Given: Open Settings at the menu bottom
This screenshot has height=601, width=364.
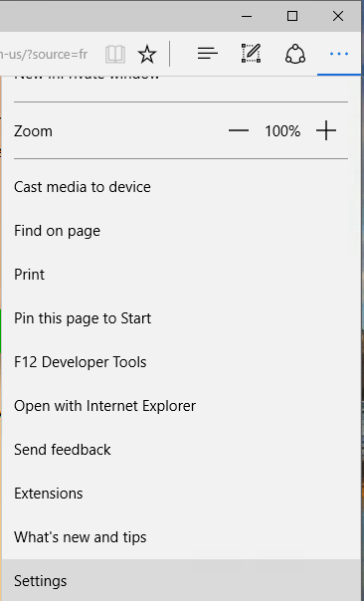Looking at the screenshot, I should click(x=182, y=580).
